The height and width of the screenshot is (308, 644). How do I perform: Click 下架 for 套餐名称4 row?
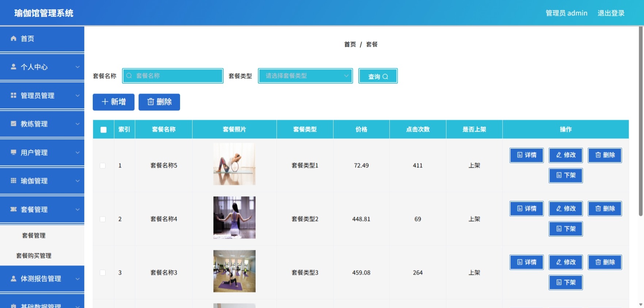click(565, 229)
